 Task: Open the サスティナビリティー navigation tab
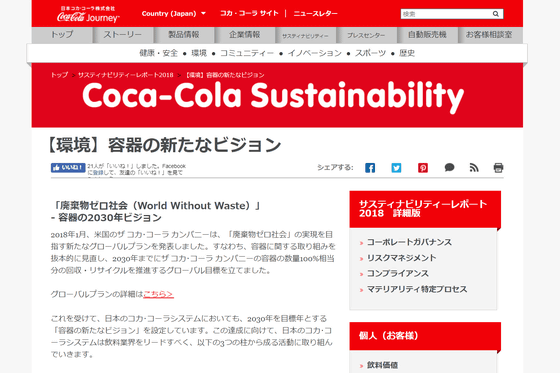tap(305, 36)
